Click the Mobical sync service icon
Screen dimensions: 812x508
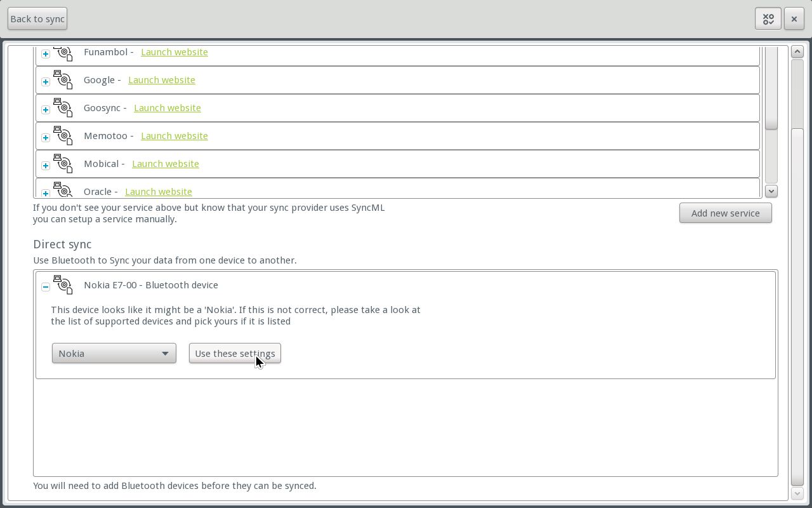pyautogui.click(x=63, y=164)
